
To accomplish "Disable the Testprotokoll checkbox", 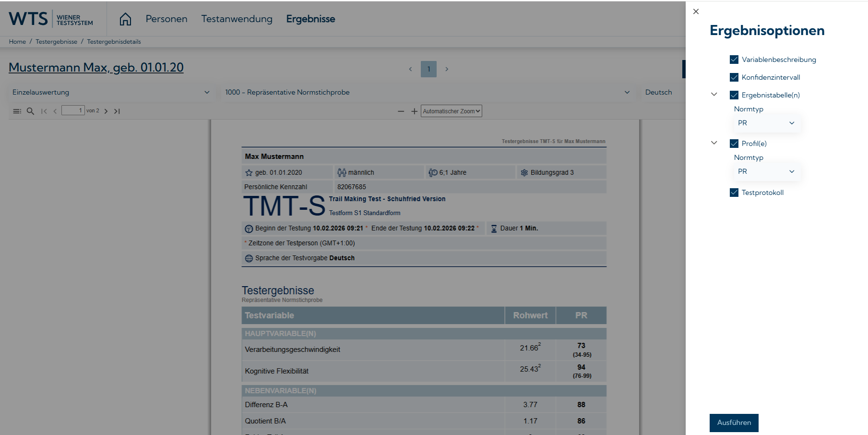I will click(734, 193).
